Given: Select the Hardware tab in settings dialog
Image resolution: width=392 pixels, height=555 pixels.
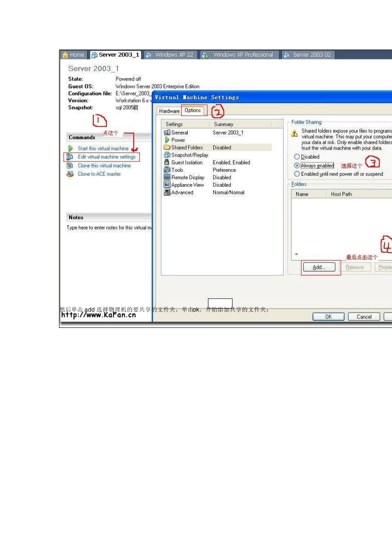Looking at the screenshot, I should pyautogui.click(x=169, y=111).
